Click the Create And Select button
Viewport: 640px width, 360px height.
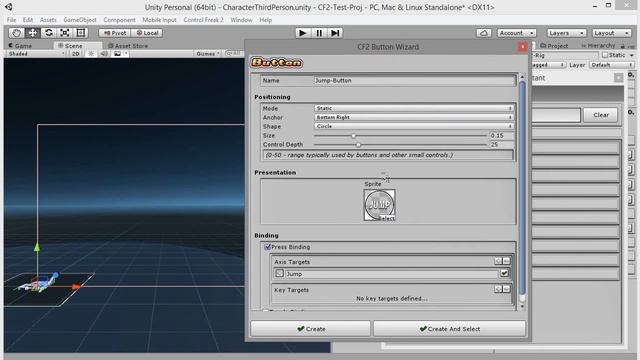point(449,329)
